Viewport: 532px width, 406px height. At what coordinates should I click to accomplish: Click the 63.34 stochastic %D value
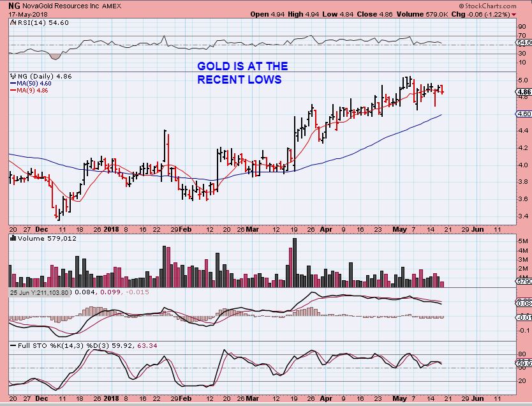[x=147, y=345]
